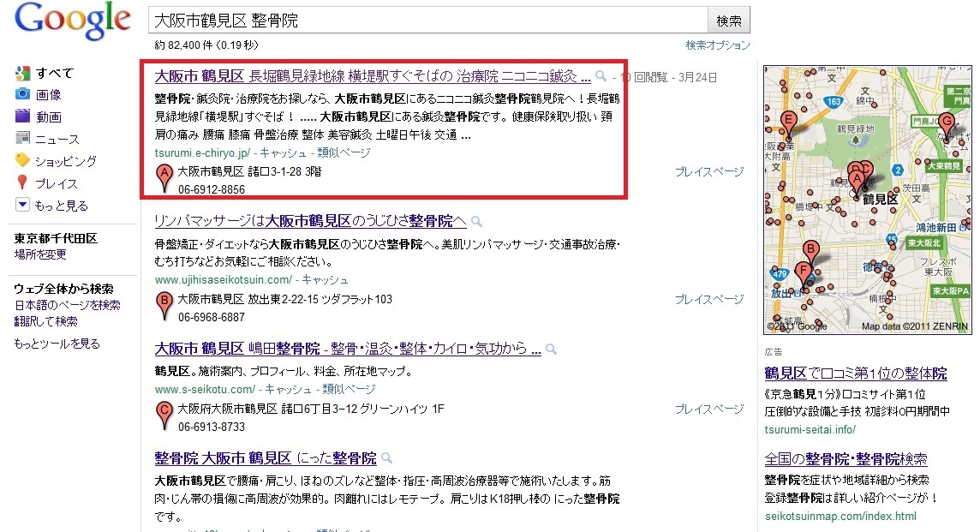Click the Google logo
The image size is (980, 532).
coord(73,21)
